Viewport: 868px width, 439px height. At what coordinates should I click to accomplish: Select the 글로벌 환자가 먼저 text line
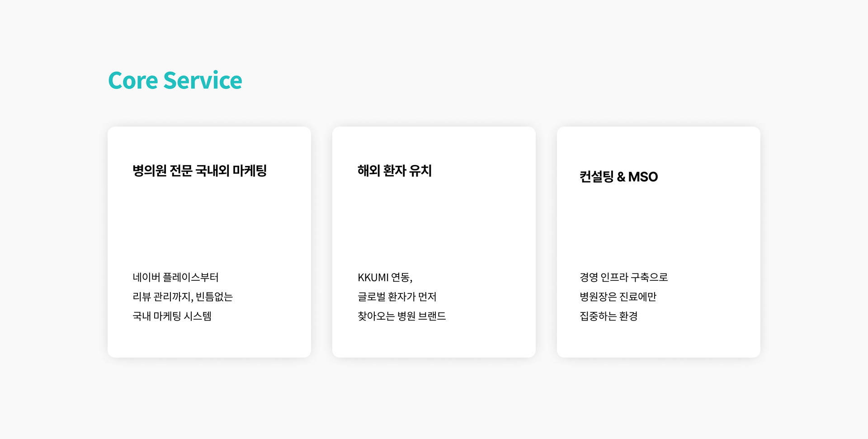[396, 297]
